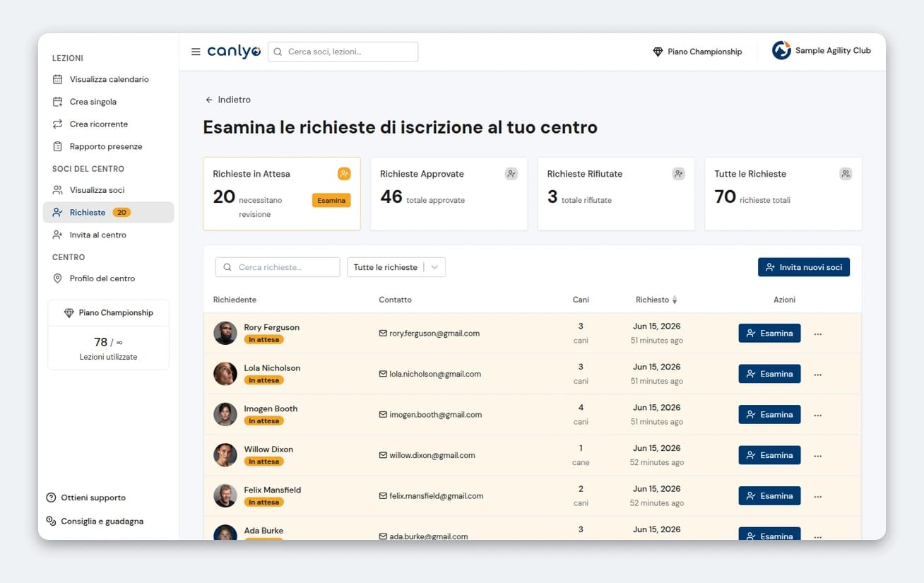924x583 pixels.
Task: Click the Ottieni supporto question icon
Action: [51, 497]
